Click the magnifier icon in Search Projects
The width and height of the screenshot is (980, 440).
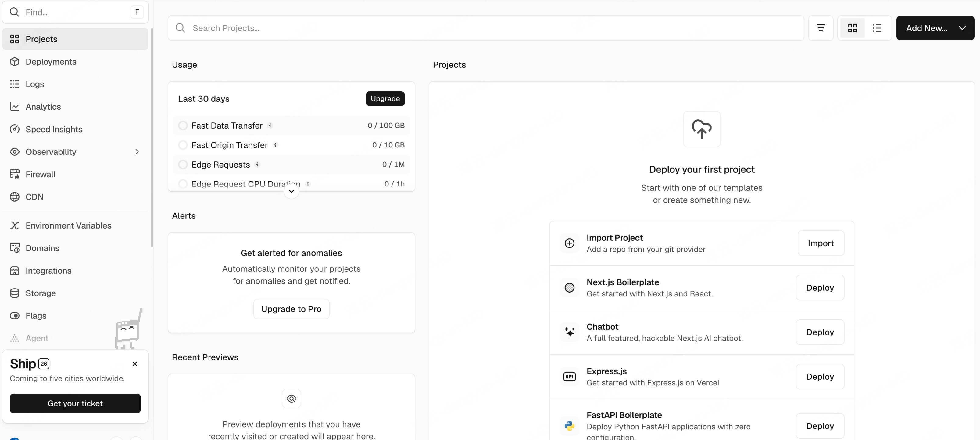click(x=180, y=28)
